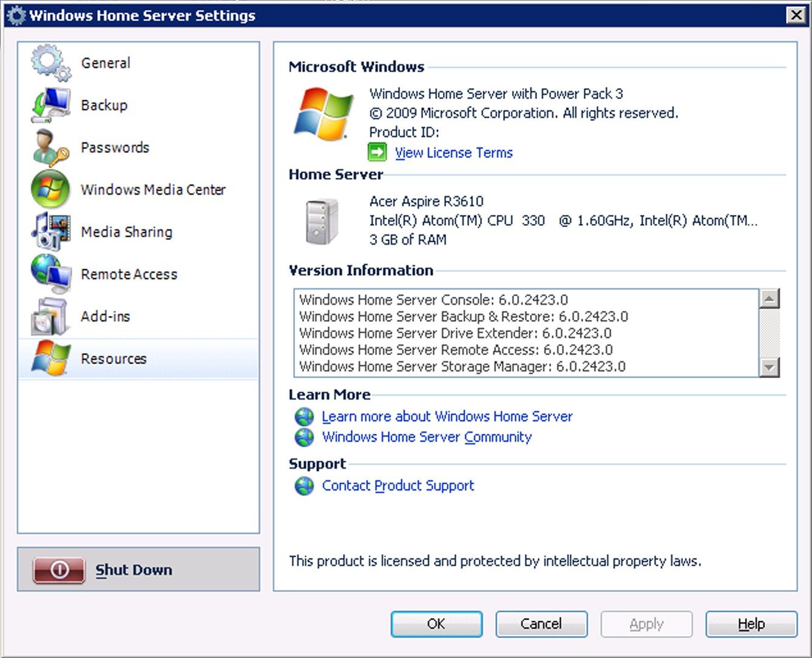Click the green arrow beside View License Terms
The image size is (812, 658).
tap(377, 152)
